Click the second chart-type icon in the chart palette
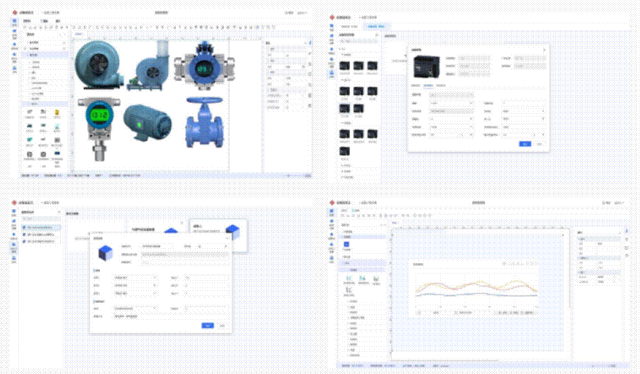This screenshot has height=374, width=640. [362, 278]
